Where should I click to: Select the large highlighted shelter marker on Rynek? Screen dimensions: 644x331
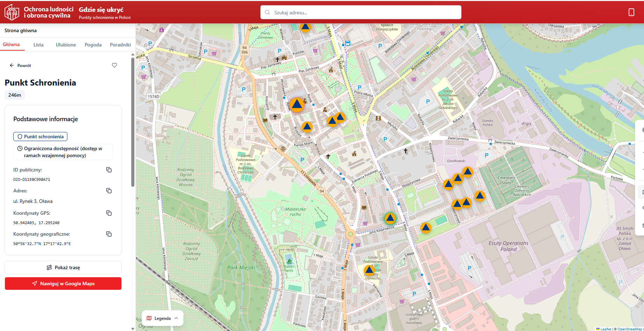[297, 104]
